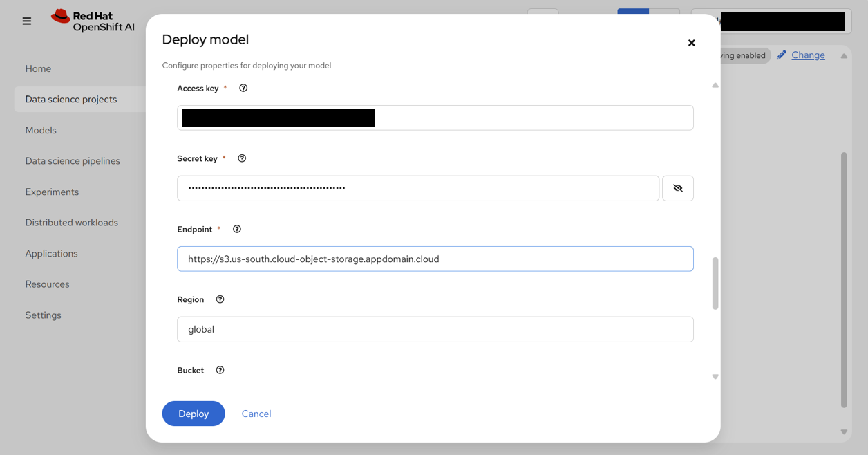The width and height of the screenshot is (868, 455).
Task: Click dialog scrollbar up arrow
Action: [715, 85]
